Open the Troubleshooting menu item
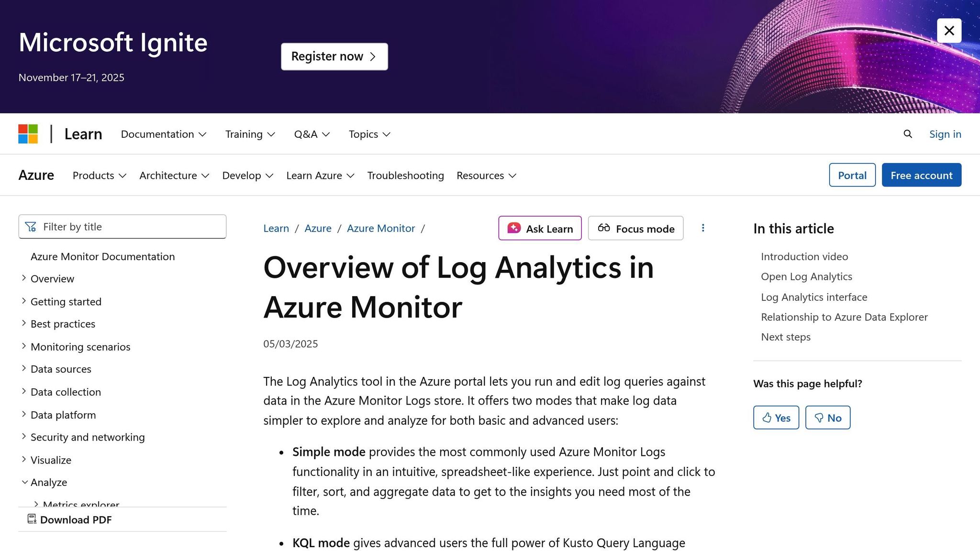 (405, 176)
